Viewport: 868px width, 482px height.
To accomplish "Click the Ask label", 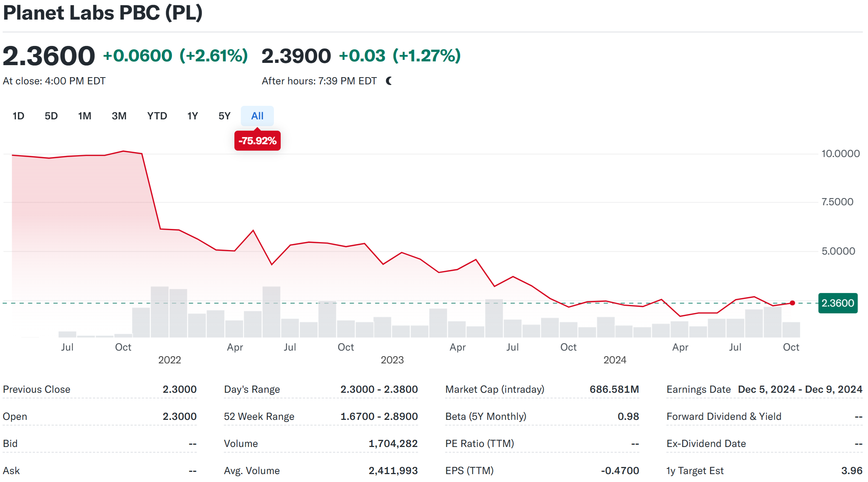I will point(11,471).
